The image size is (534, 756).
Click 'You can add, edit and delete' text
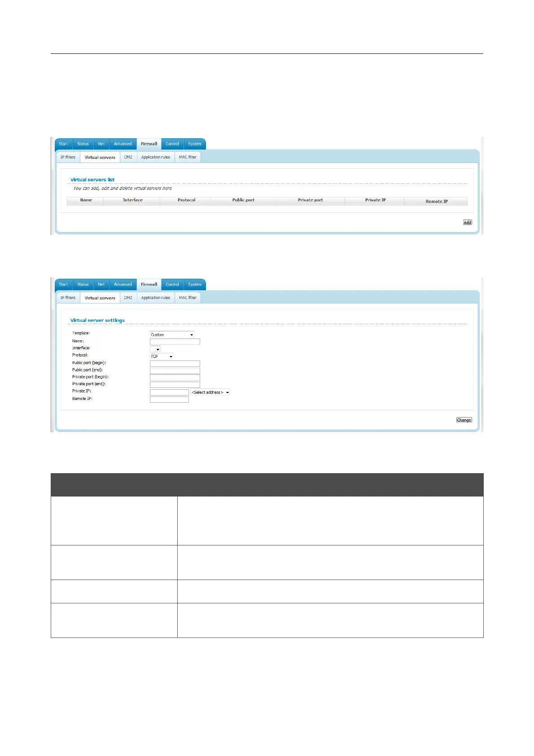tap(123, 188)
